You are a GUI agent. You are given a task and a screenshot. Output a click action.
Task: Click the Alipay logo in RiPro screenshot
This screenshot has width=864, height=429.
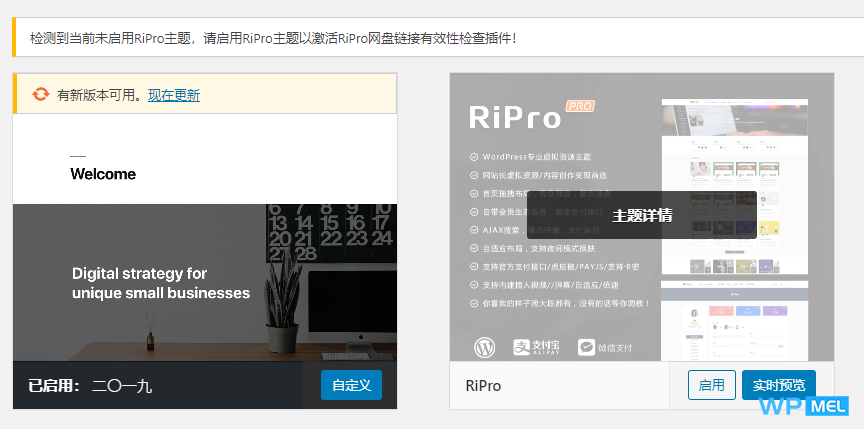pyautogui.click(x=536, y=347)
